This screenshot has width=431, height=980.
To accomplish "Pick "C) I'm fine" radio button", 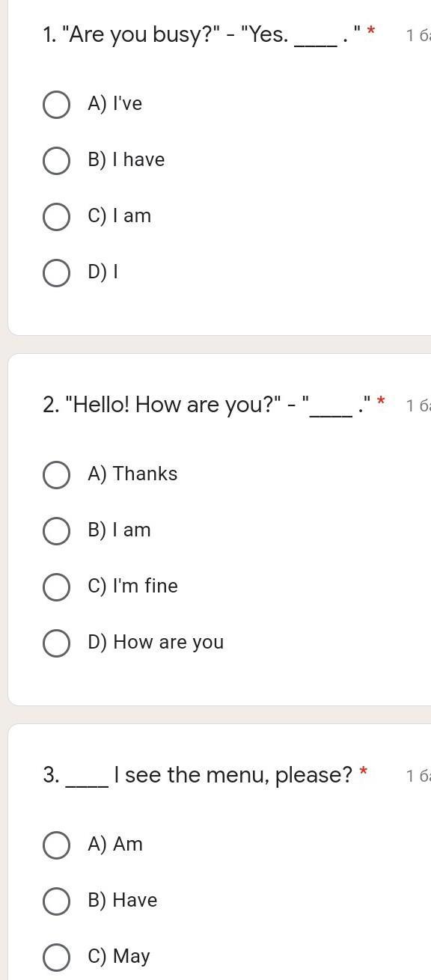I will 56,587.
